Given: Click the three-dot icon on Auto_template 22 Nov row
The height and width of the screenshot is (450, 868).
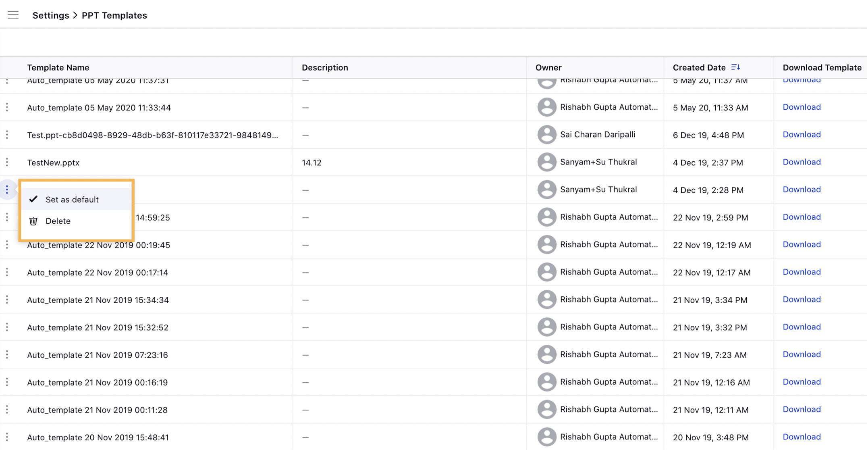Looking at the screenshot, I should point(7,244).
